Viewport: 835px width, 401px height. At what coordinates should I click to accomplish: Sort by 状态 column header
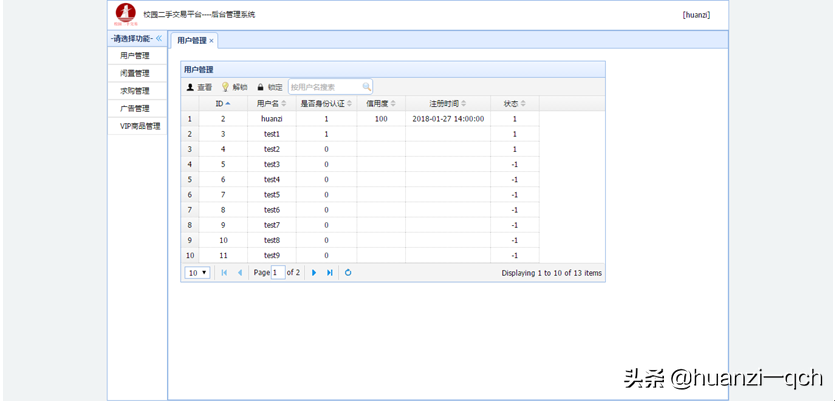515,103
